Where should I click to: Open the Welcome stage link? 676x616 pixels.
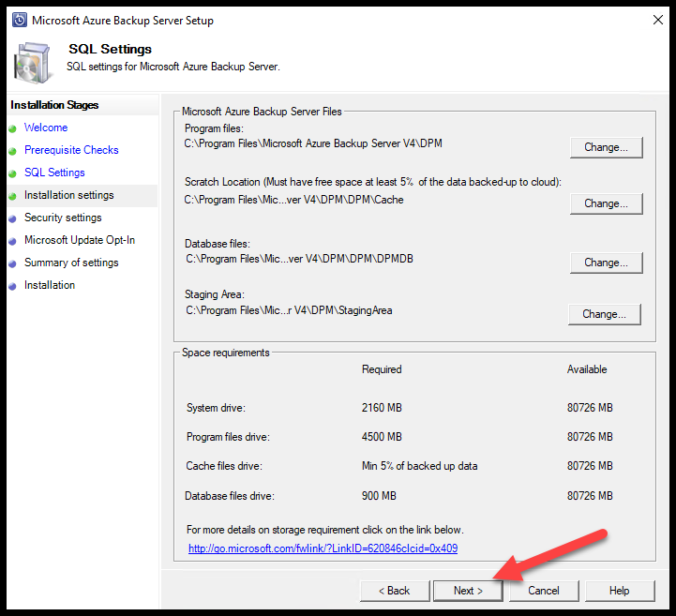coord(46,128)
